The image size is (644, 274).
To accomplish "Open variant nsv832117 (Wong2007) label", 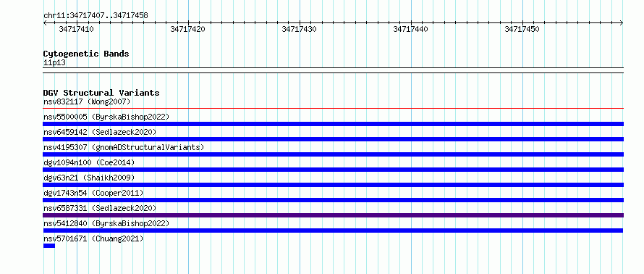I will pos(87,101).
